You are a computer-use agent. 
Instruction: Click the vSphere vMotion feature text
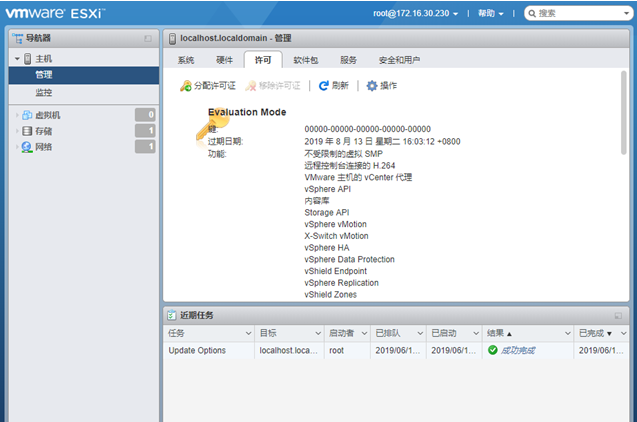click(336, 224)
